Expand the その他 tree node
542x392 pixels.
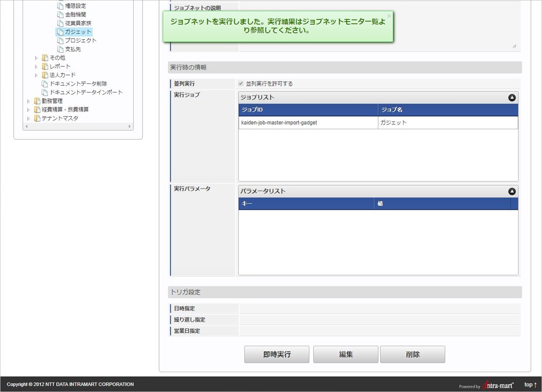(36, 58)
